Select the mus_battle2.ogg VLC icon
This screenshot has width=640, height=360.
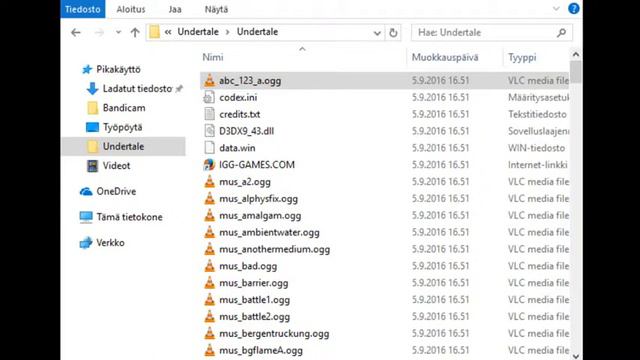tap(209, 316)
